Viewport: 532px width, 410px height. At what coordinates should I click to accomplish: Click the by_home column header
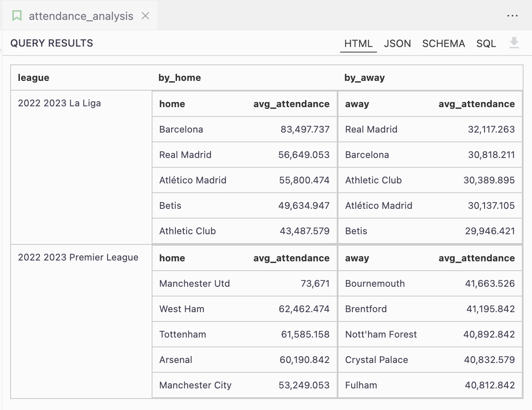(180, 78)
